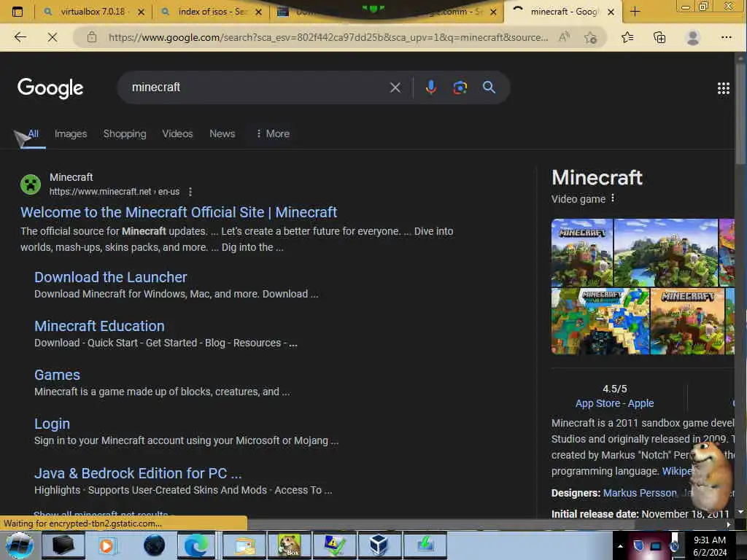The width and height of the screenshot is (747, 560).
Task: Search by image with the Google Lens icon
Action: coord(460,87)
